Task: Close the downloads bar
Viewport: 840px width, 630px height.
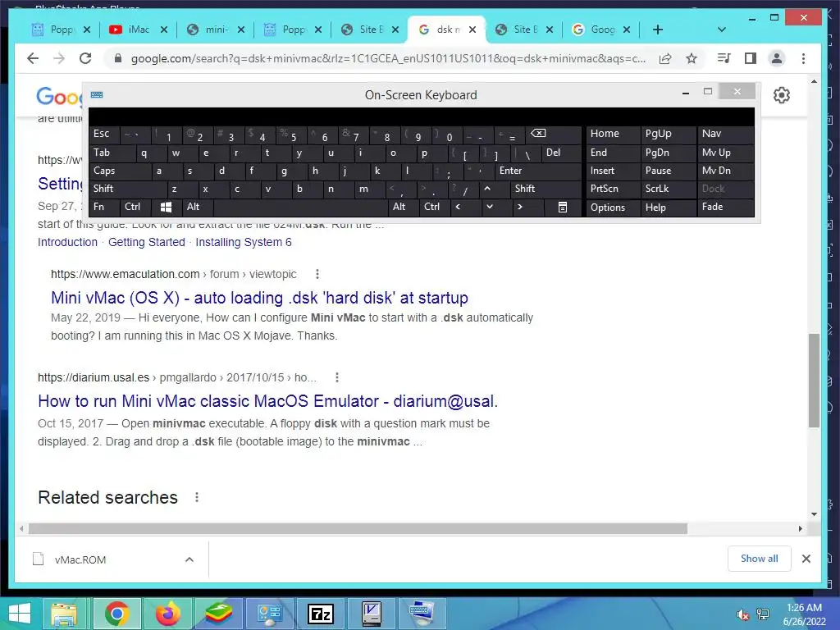Action: click(806, 559)
